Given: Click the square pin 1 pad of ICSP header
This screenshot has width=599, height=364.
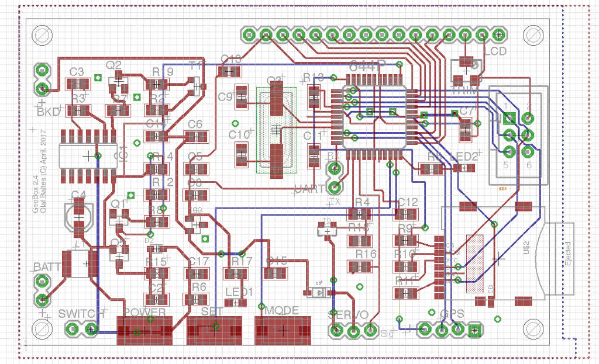Looking at the screenshot, I should pyautogui.click(x=510, y=118).
